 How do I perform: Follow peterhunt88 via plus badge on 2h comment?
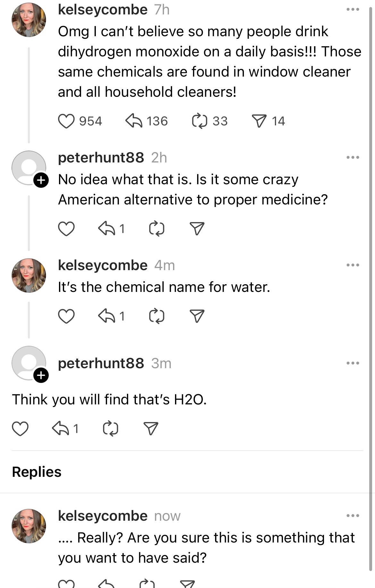(x=41, y=180)
